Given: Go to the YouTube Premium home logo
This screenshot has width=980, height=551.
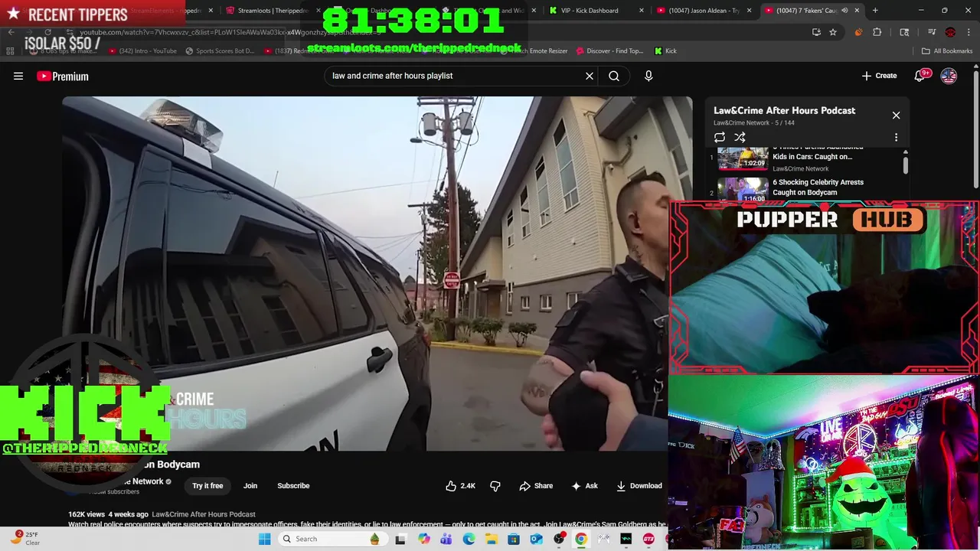Looking at the screenshot, I should coord(63,76).
